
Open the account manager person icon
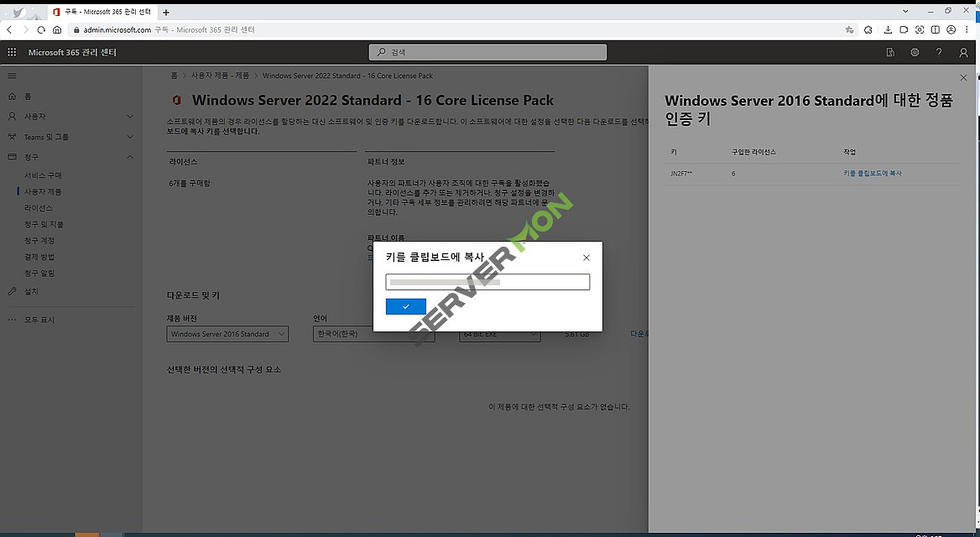[963, 53]
